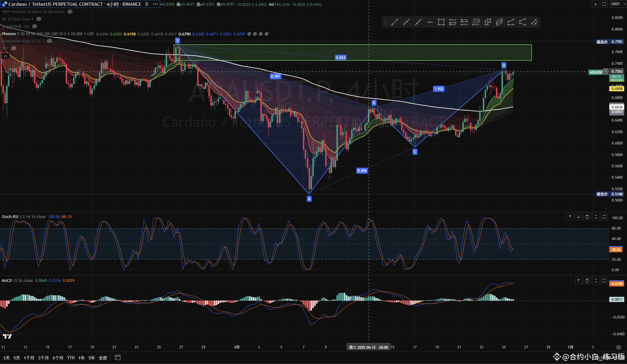Image resolution: width=627 pixels, height=364 pixels.
Task: Show the SRP indicator
Action: [14, 48]
